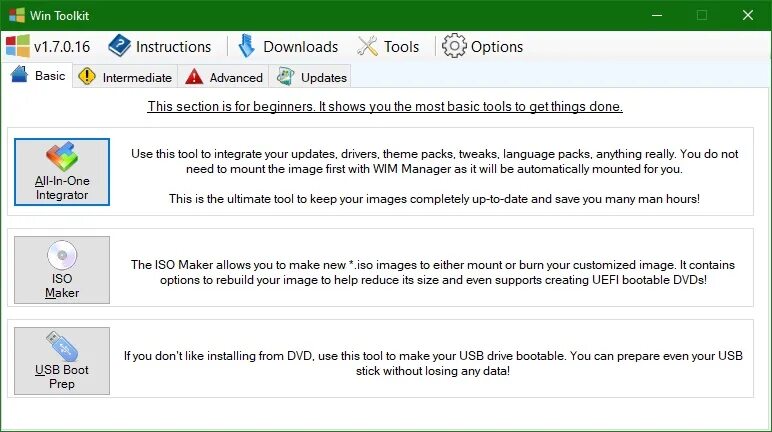The width and height of the screenshot is (772, 432).
Task: Open the Options menu
Action: pyautogui.click(x=482, y=47)
